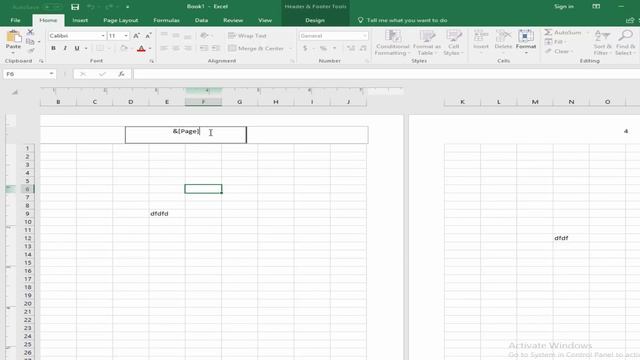Image resolution: width=640 pixels, height=360 pixels.
Task: Click the Copy icon
Action: 30,41
